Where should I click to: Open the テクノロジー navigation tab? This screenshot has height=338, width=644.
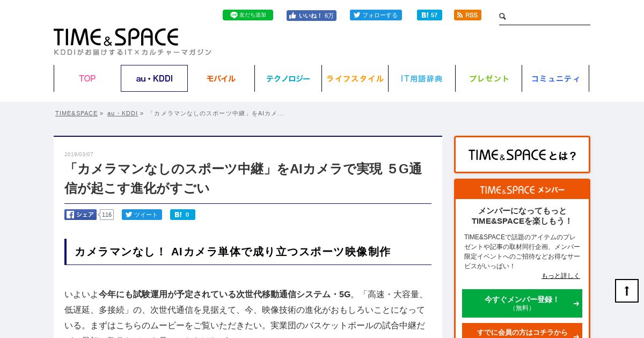pos(288,78)
